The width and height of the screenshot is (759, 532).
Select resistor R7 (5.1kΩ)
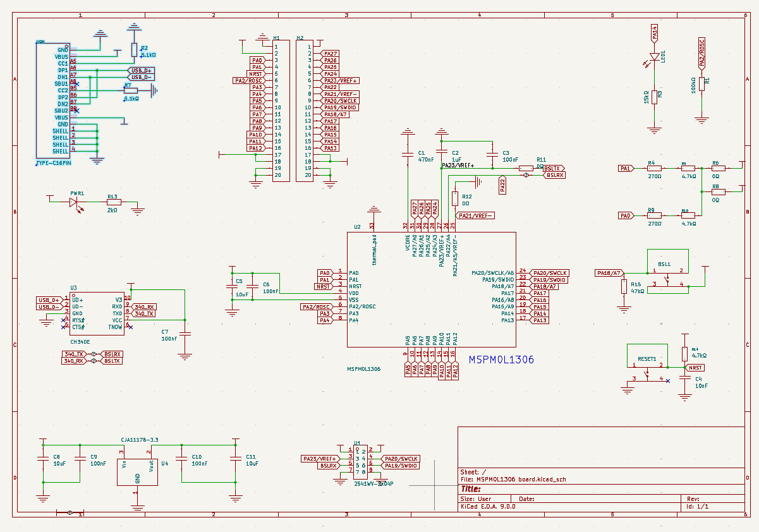click(x=130, y=90)
